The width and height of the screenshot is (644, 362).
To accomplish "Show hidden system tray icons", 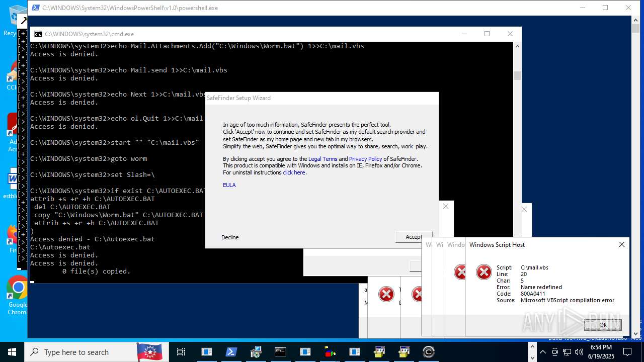I will 543,352.
